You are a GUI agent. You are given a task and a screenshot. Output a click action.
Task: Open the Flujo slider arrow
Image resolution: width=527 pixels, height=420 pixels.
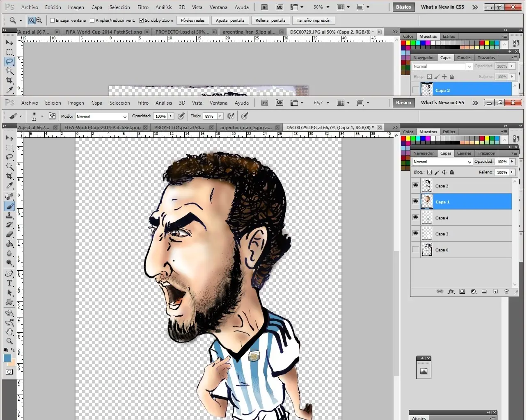click(220, 116)
